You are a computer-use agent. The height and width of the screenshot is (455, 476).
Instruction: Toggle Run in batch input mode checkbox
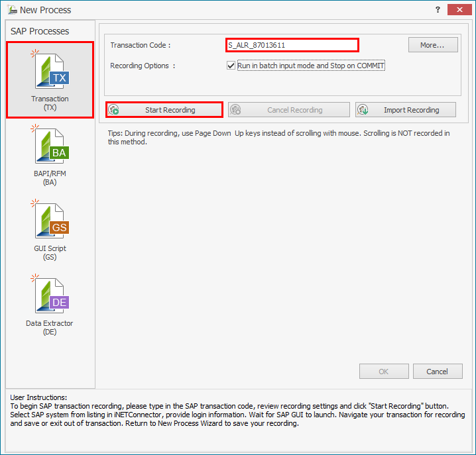coord(231,66)
